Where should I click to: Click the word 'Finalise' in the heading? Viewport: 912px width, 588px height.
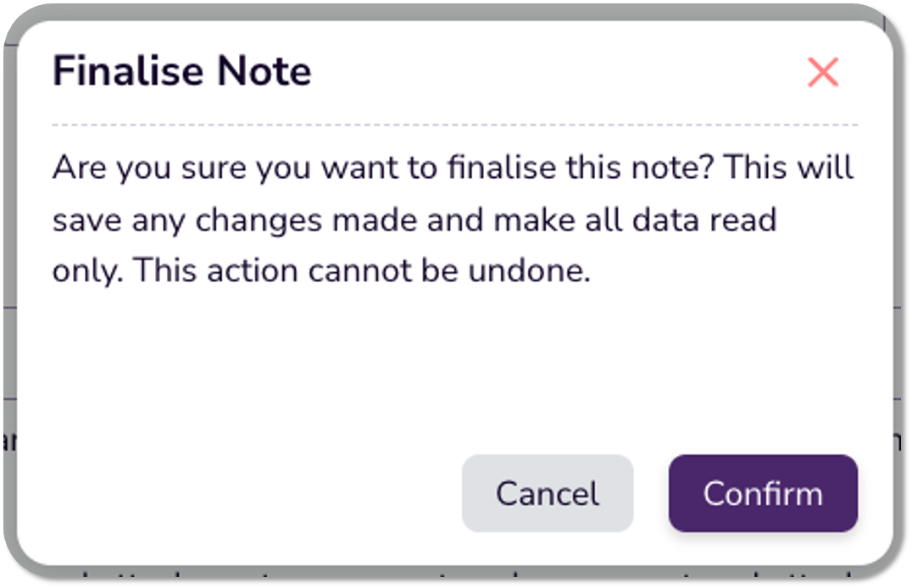(128, 71)
